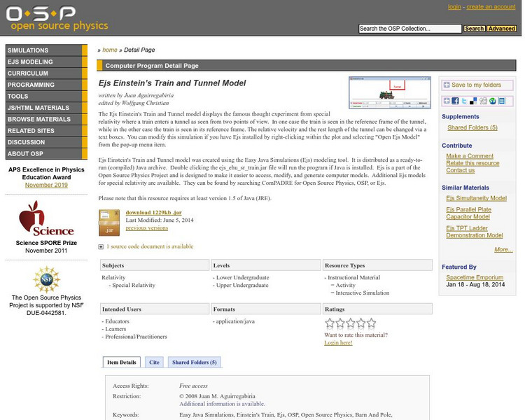
Task: Open Ejs Parallel Plate Capacitor Model link
Action: pyautogui.click(x=468, y=213)
